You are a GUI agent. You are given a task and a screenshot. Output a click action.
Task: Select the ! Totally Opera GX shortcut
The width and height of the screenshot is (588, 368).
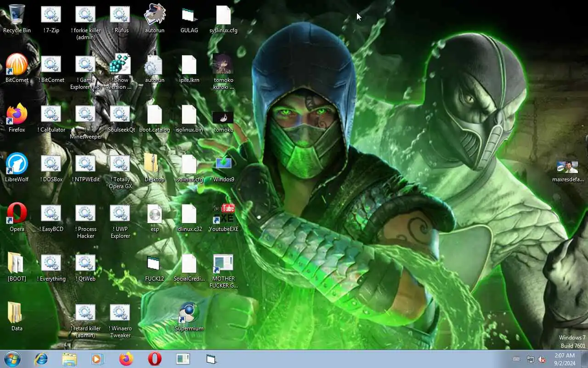pyautogui.click(x=120, y=172)
